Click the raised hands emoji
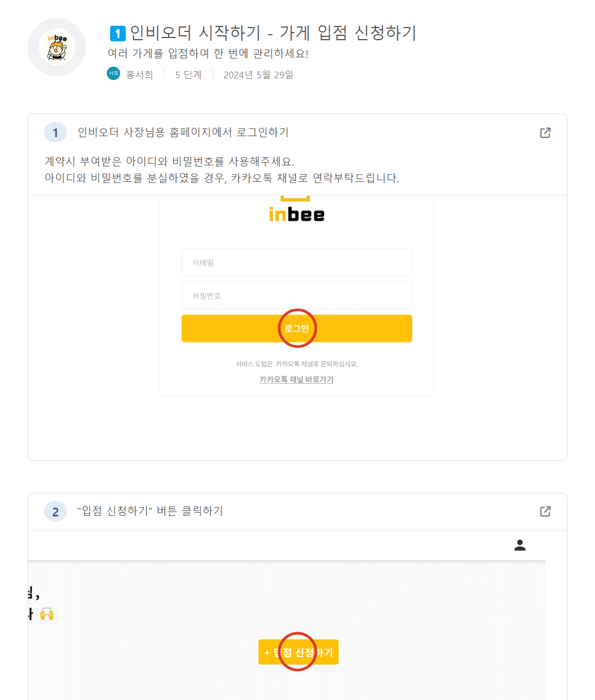595x700 pixels. pyautogui.click(x=47, y=613)
